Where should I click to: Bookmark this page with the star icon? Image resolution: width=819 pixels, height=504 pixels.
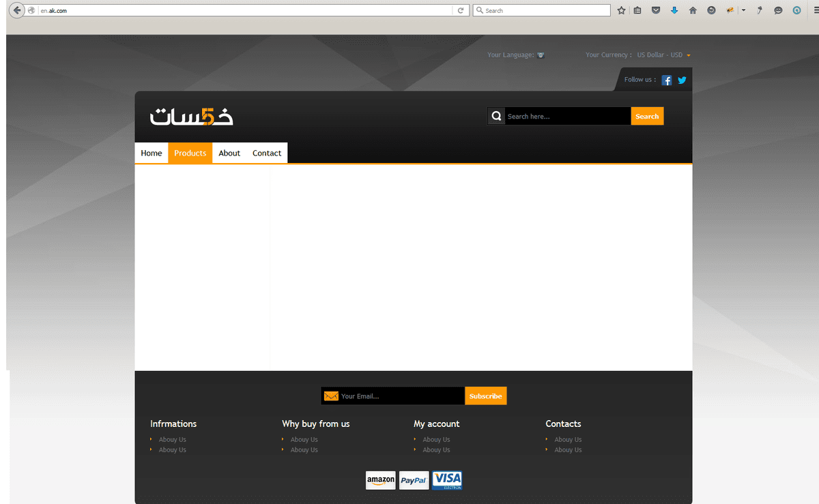pyautogui.click(x=621, y=10)
